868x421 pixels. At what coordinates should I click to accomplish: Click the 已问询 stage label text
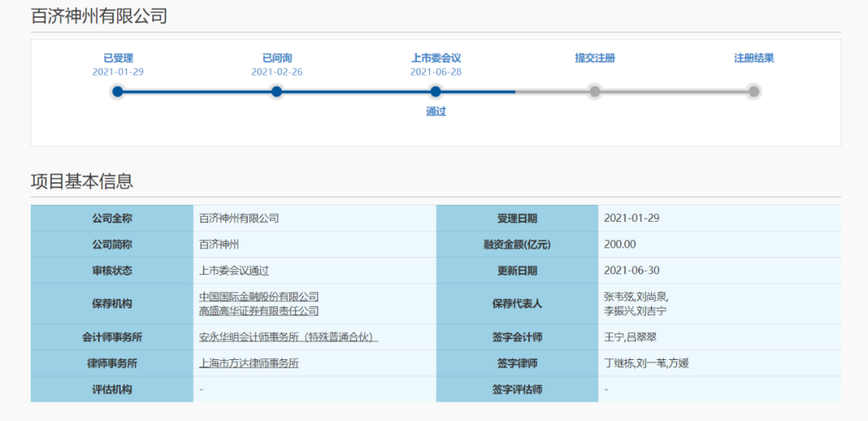(x=276, y=58)
